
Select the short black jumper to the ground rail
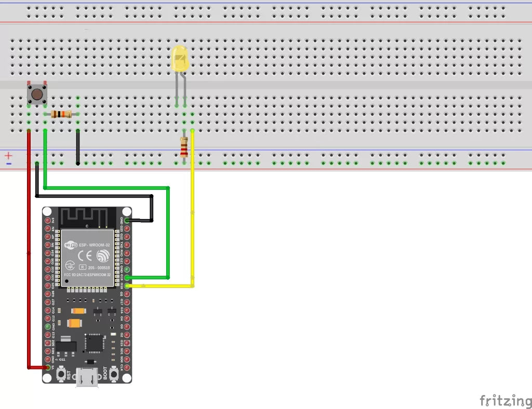pos(78,147)
